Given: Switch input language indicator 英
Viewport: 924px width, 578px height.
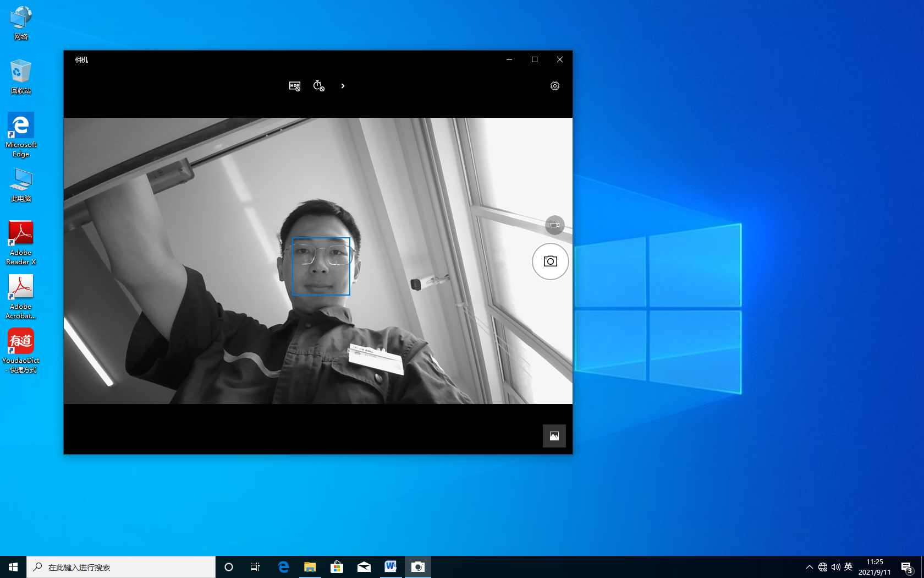Looking at the screenshot, I should point(848,567).
